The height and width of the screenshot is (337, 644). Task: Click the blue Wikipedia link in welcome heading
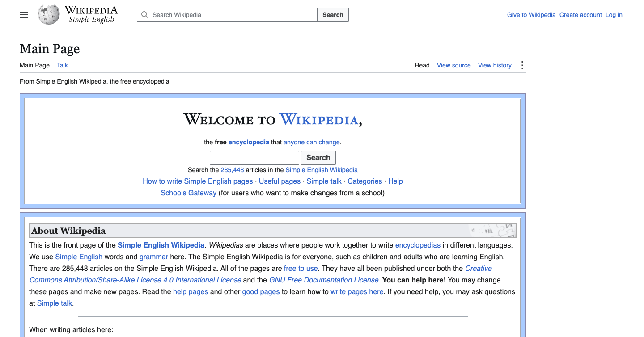[319, 119]
